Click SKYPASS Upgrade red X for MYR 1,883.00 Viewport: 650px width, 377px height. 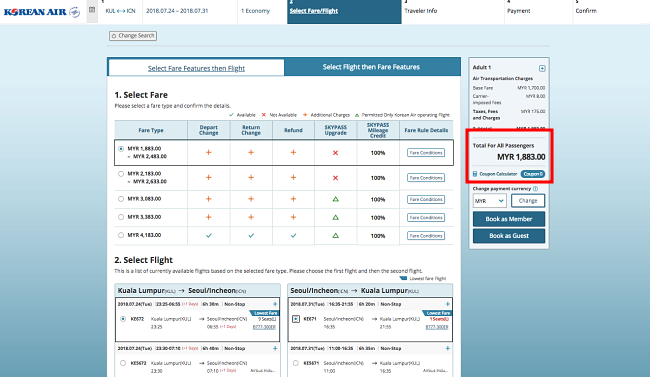point(335,153)
